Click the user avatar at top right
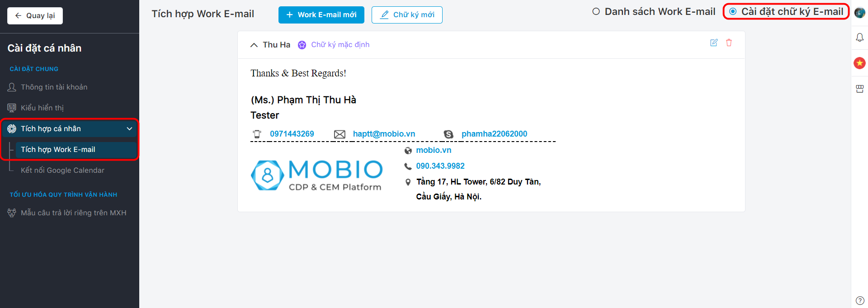The height and width of the screenshot is (308, 868). [859, 13]
